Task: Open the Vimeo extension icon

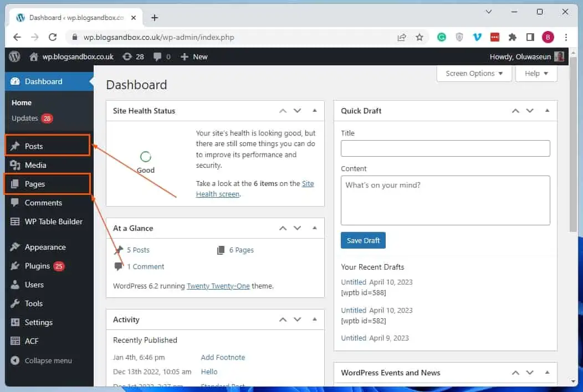Action: point(477,37)
